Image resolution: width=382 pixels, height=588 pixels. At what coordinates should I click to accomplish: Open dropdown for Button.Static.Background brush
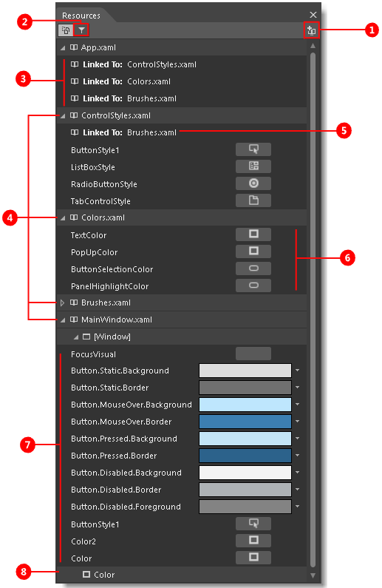(x=297, y=371)
